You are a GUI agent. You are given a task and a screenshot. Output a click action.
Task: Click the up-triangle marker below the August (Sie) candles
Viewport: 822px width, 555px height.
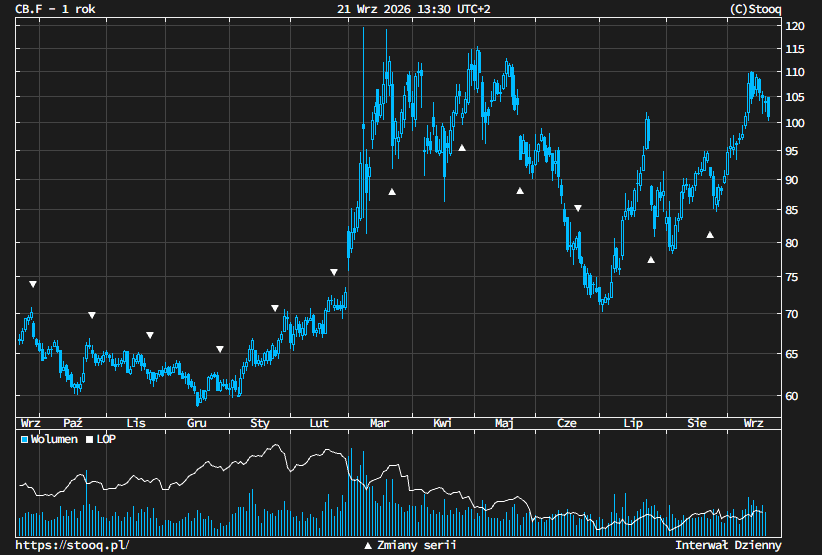point(710,234)
